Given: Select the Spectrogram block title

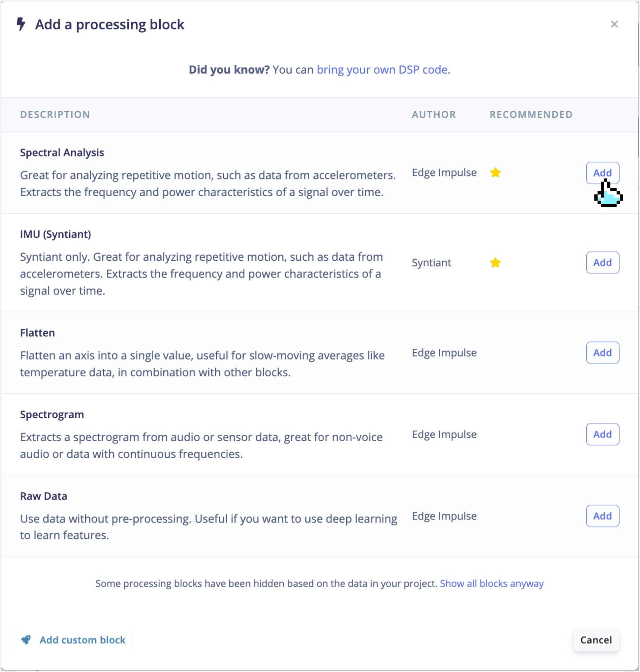Looking at the screenshot, I should point(52,414).
